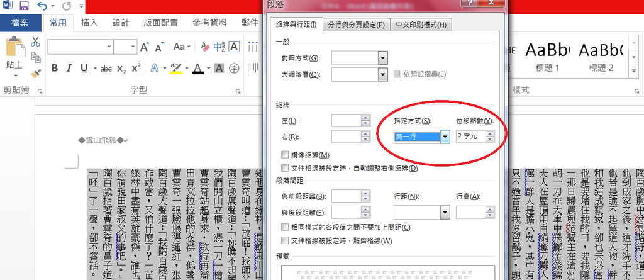Viewport: 644px width, 280px height.
Task: Click the 行高 value field
Action: 470,213
